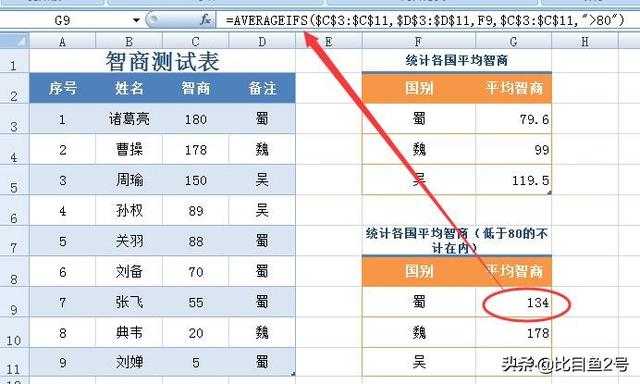Click the cell 曹操
640x384 pixels.
point(129,149)
